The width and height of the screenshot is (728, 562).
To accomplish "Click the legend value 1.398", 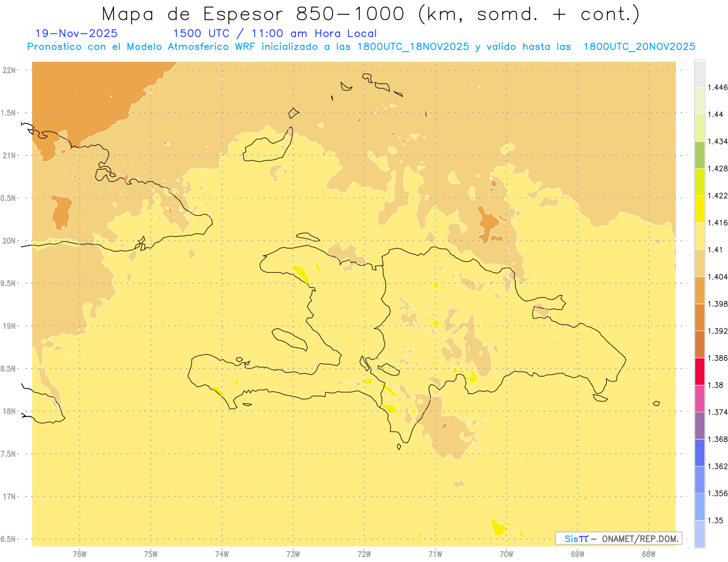I will [x=718, y=304].
